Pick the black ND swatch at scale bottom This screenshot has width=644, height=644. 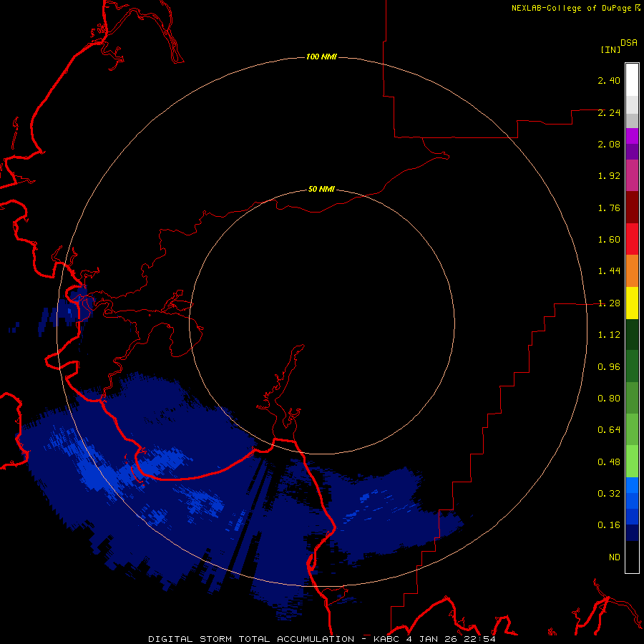click(632, 557)
